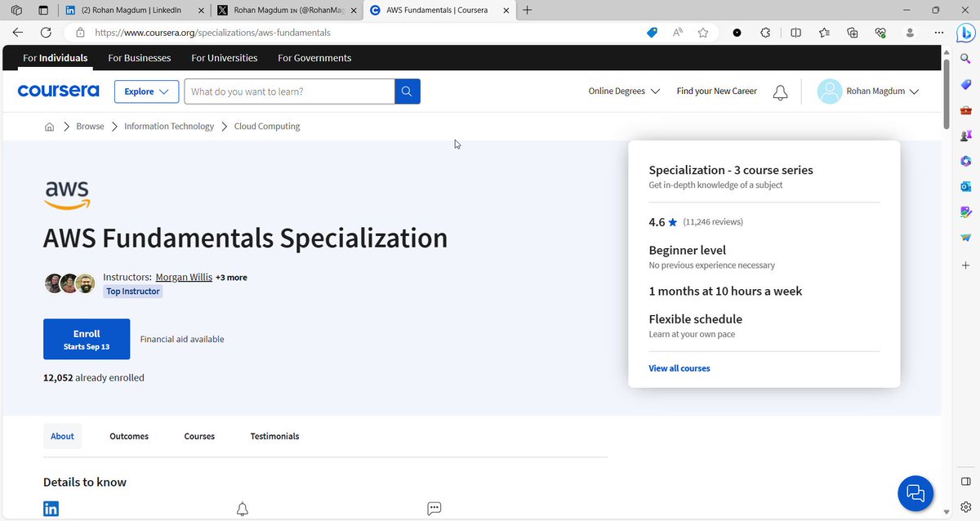Open a new browser tab

[528, 10]
